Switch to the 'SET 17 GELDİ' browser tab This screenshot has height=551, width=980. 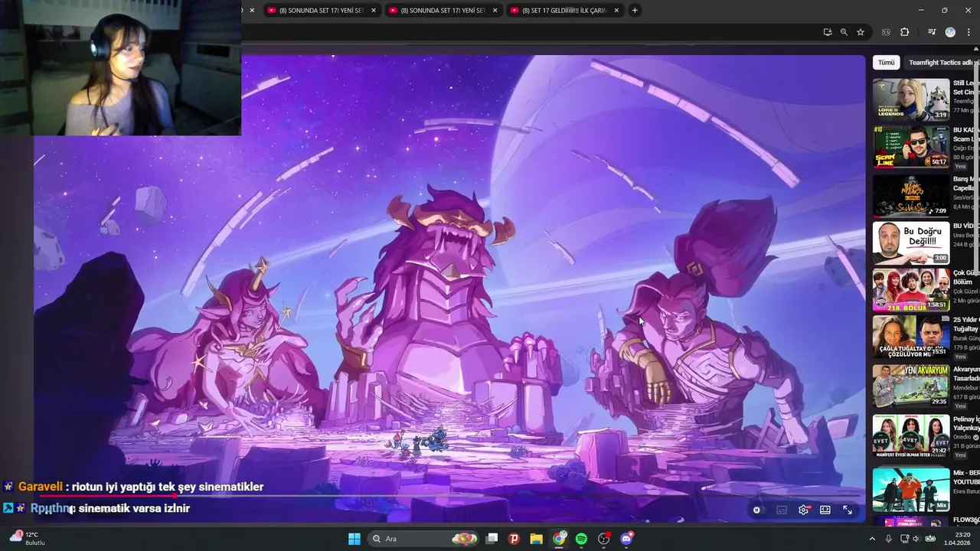[563, 11]
